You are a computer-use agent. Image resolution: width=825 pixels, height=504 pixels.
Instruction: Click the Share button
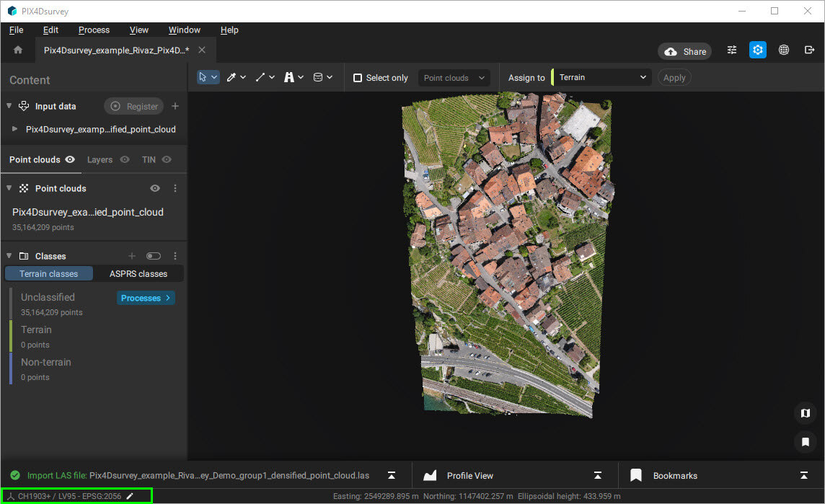[684, 50]
